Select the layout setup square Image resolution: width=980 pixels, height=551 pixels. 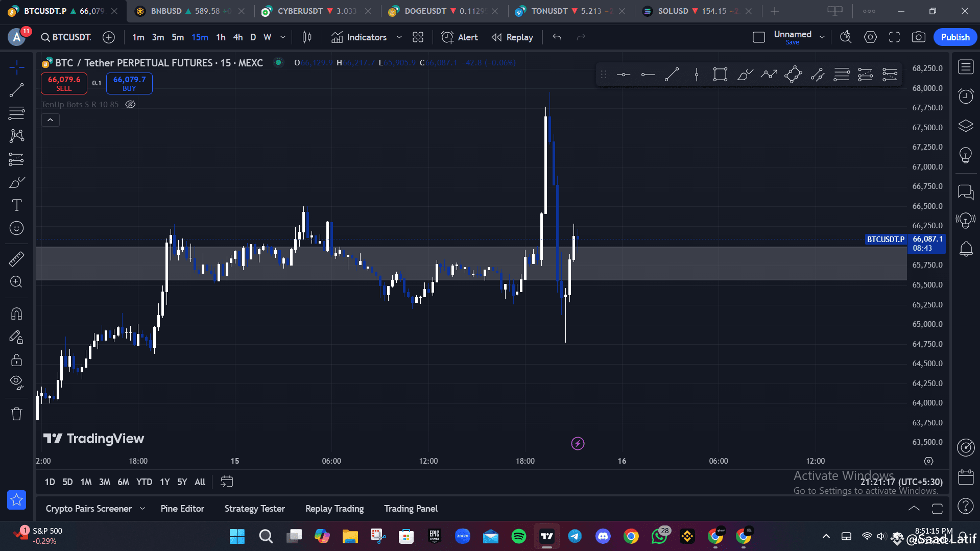(759, 37)
